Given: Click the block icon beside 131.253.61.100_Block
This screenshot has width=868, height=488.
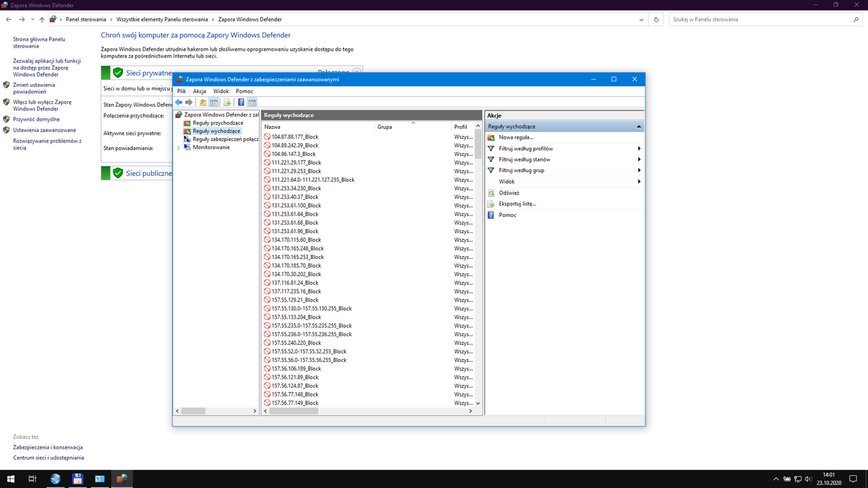Looking at the screenshot, I should 267,205.
